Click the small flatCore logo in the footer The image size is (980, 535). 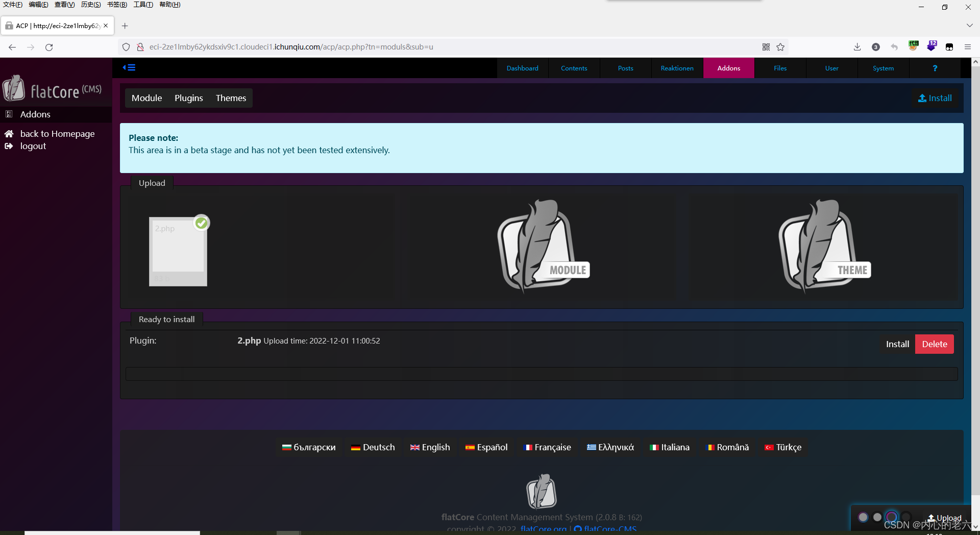542,491
